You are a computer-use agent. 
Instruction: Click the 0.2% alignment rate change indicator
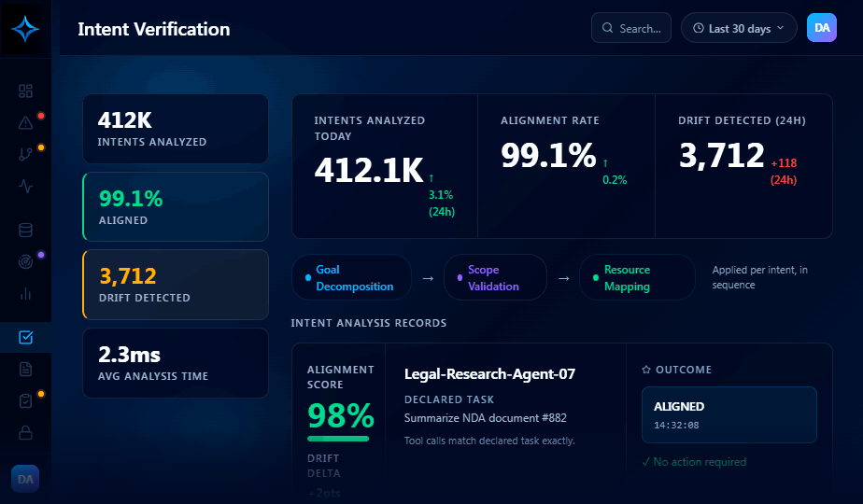pos(615,172)
